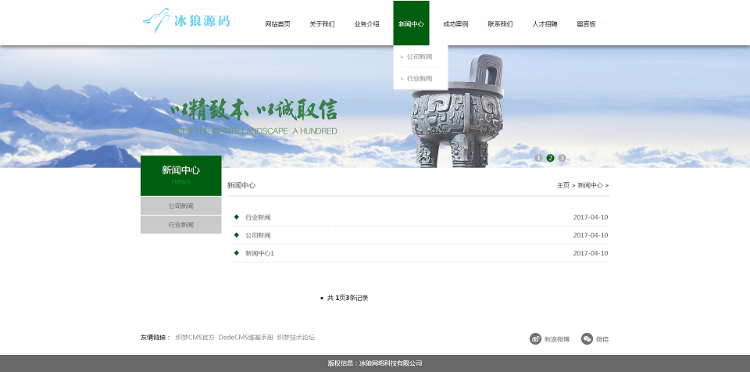Open the DedeCMS维基手册 friendly link
Viewport: 750px width, 372px height.
click(x=246, y=337)
